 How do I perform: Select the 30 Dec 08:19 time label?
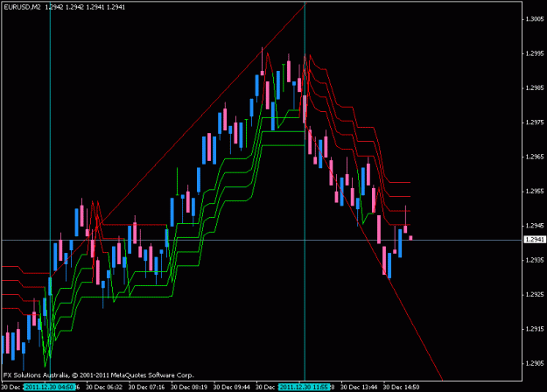[189, 387]
